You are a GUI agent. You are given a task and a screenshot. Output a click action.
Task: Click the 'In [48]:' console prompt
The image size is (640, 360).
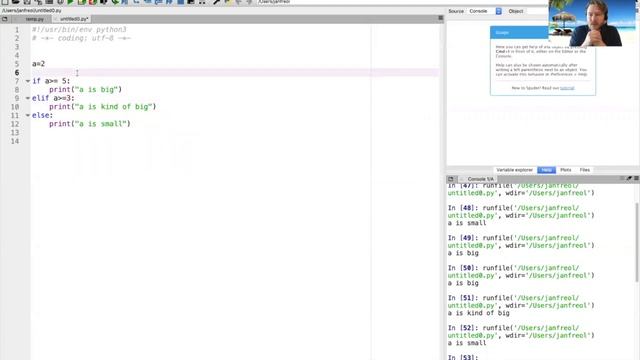tap(463, 208)
